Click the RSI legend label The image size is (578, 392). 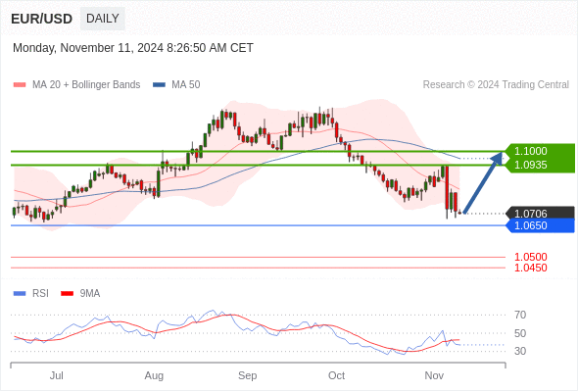tap(40, 294)
